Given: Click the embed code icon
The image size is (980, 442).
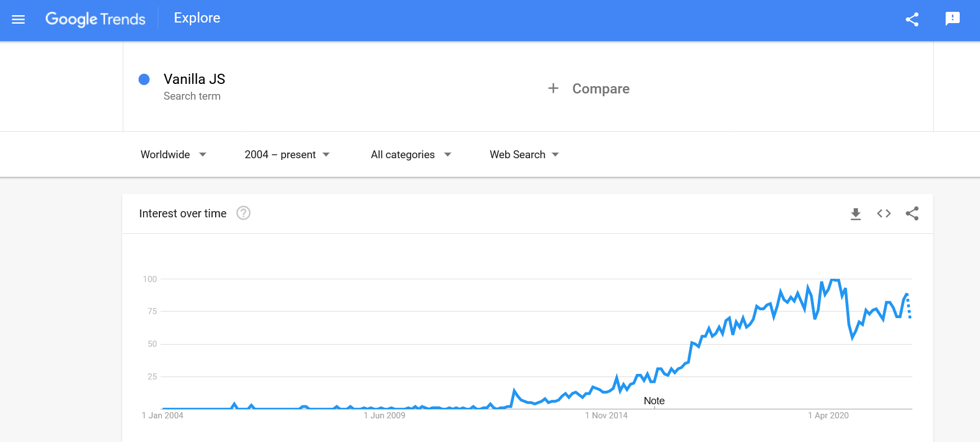Looking at the screenshot, I should click(x=884, y=213).
